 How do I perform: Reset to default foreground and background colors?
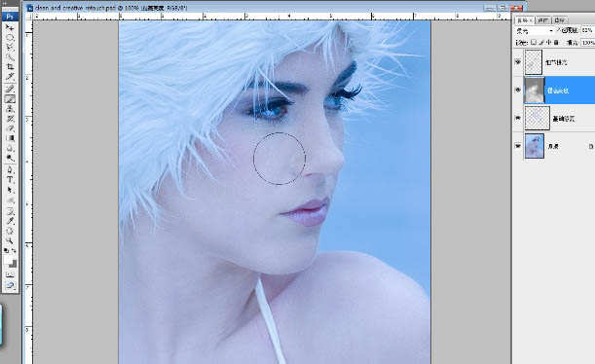pyautogui.click(x=6, y=251)
